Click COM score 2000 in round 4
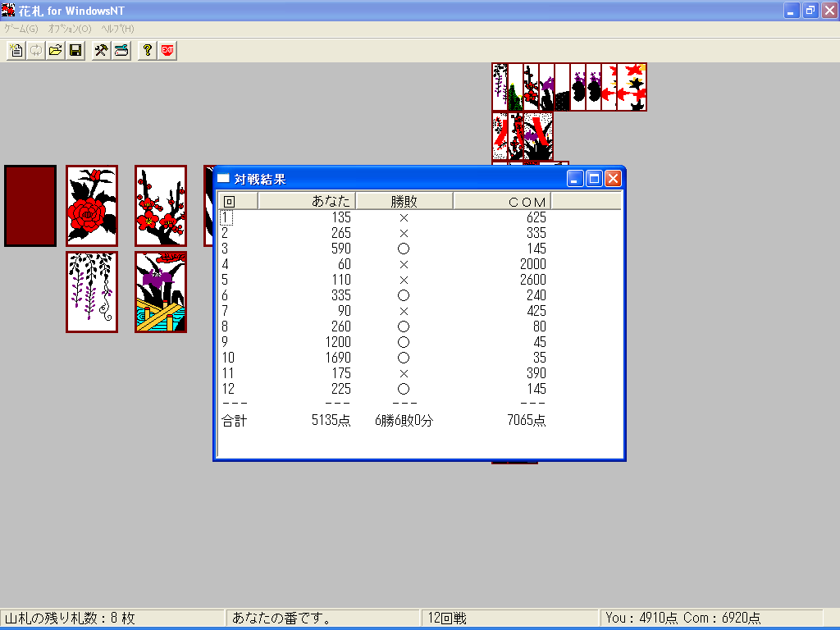The image size is (840, 630). [533, 264]
